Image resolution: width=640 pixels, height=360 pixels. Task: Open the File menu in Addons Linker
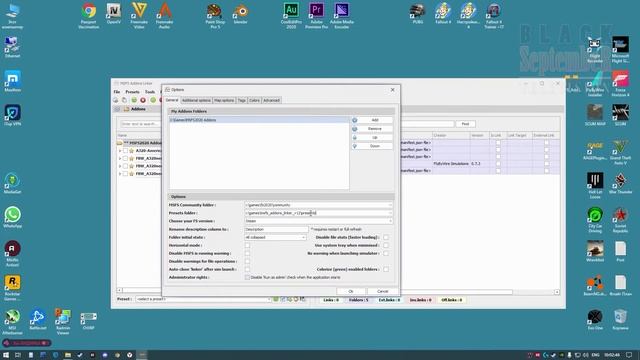[117, 92]
